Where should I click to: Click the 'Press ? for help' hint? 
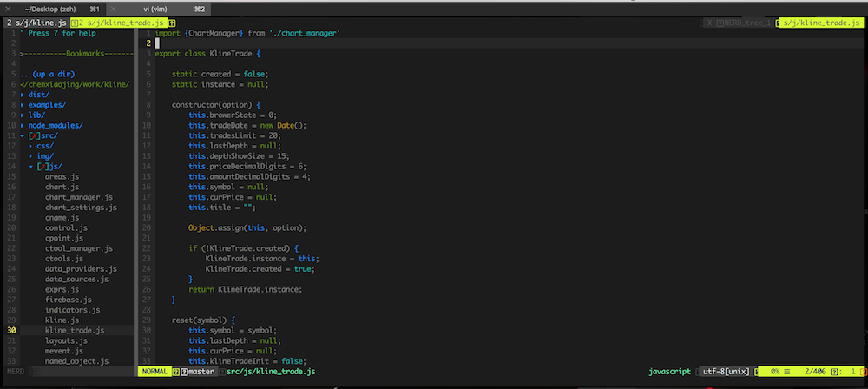click(58, 33)
